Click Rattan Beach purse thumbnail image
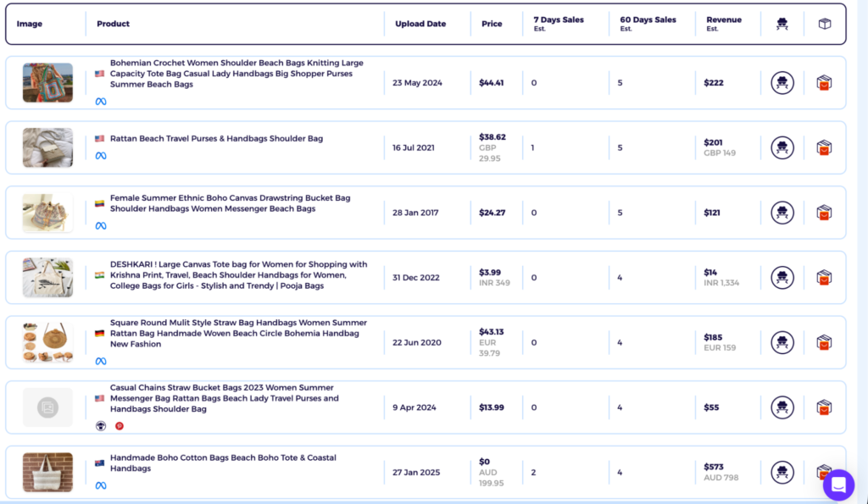This screenshot has height=504, width=868. tap(47, 147)
